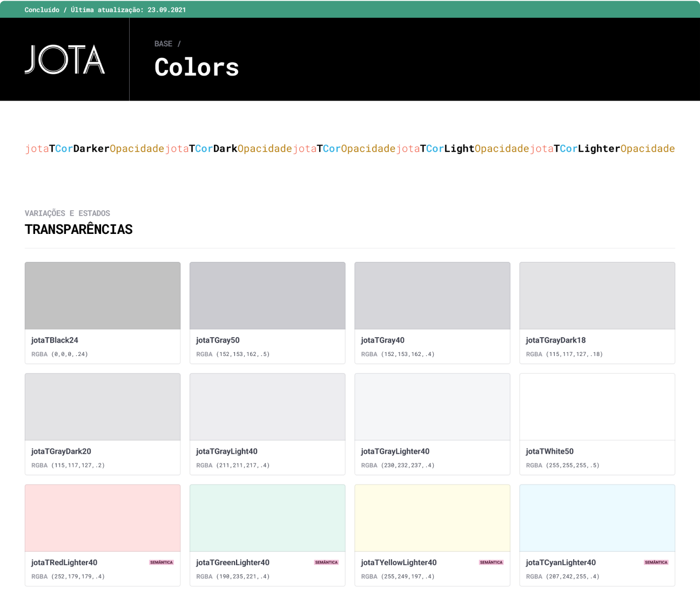This screenshot has width=700, height=611.
Task: Choose the jotaTGrayLight40 swatch
Action: pyautogui.click(x=267, y=407)
